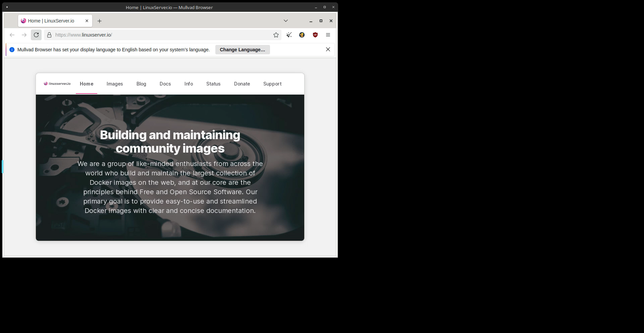Open a new tab with plus button
Image resolution: width=644 pixels, height=333 pixels.
pos(99,21)
